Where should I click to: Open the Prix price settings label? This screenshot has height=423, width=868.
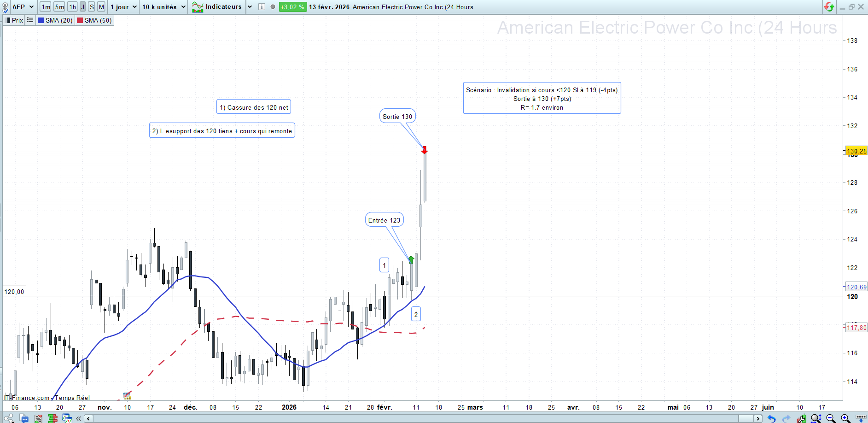(15, 20)
